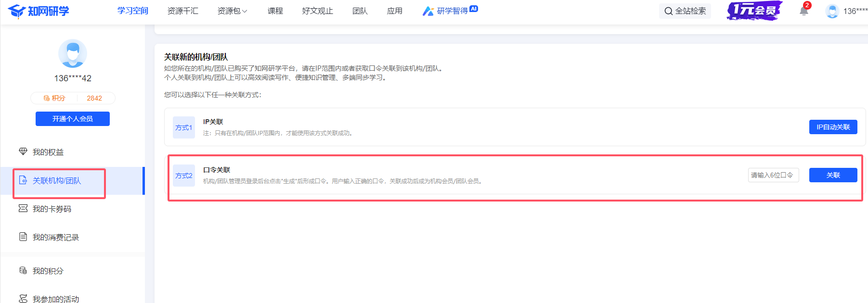
Task: Click the coupon icon beside 我的卡券码
Action: (x=23, y=209)
